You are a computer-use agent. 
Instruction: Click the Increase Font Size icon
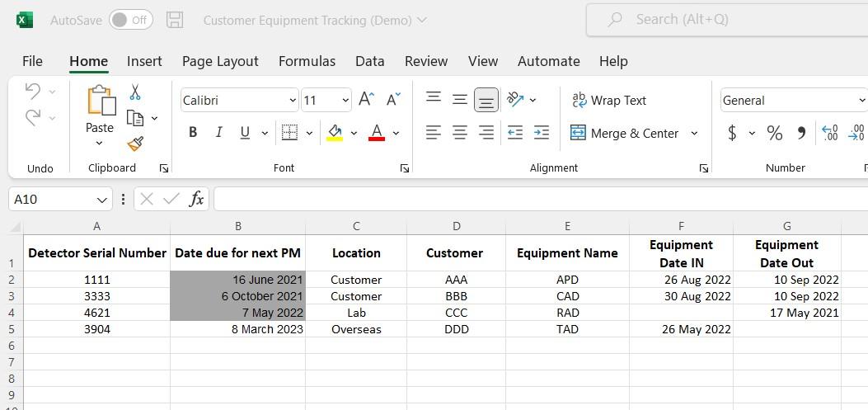point(366,100)
